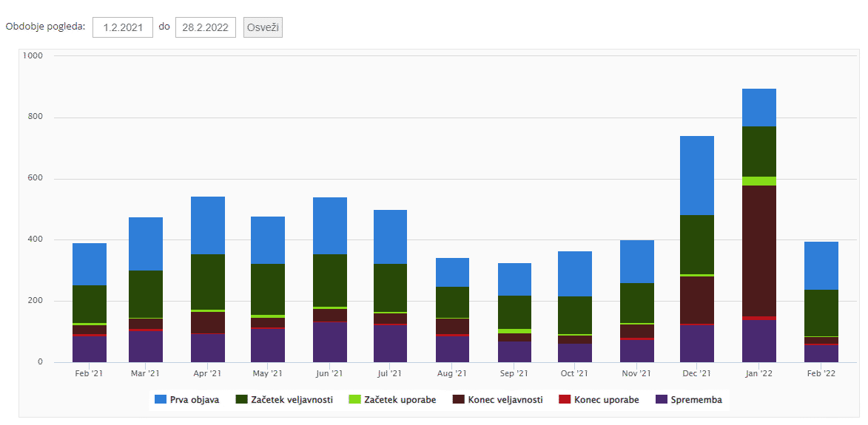Click the Apr '21 dark green bar segment
Image resolution: width=868 pixels, height=425 pixels.
tap(208, 282)
